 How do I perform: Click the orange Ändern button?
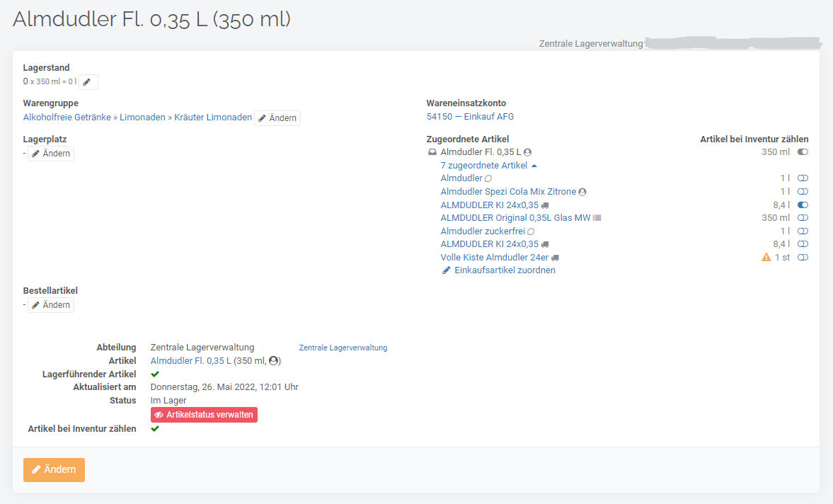54,469
